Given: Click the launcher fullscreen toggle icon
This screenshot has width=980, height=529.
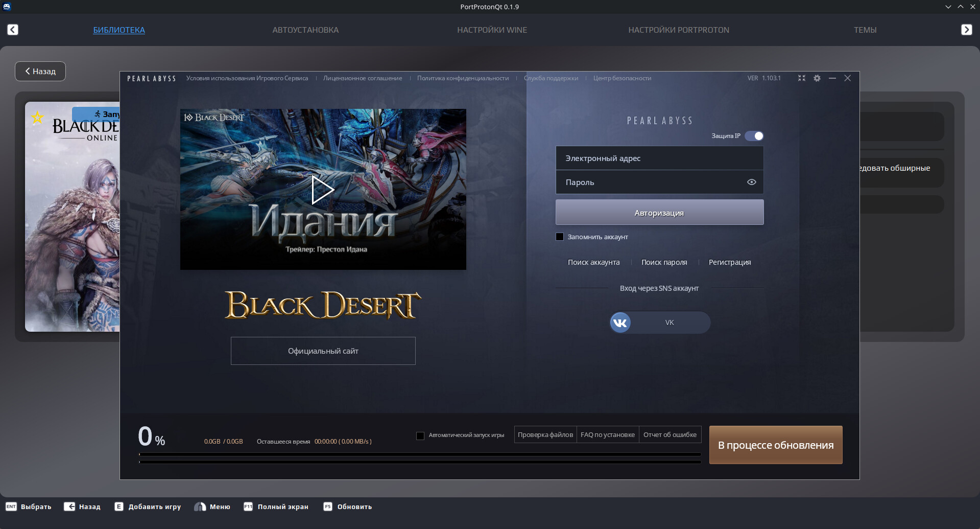Looking at the screenshot, I should (802, 78).
